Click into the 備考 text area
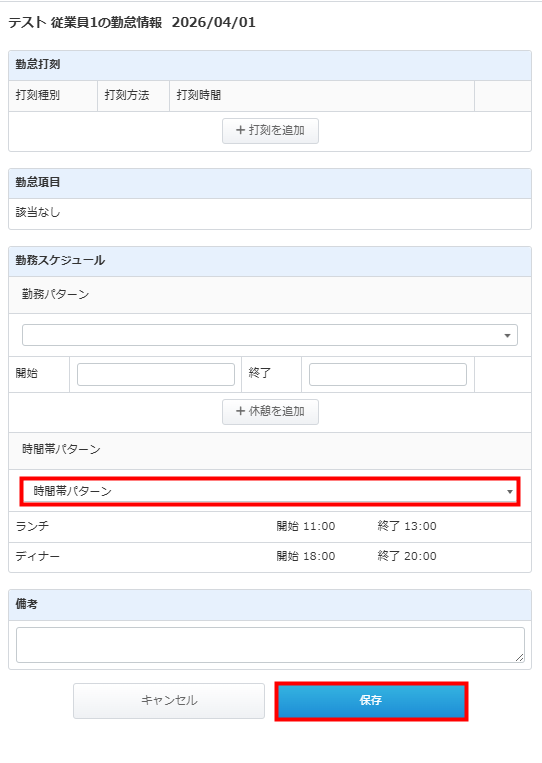542x763 pixels. point(270,645)
